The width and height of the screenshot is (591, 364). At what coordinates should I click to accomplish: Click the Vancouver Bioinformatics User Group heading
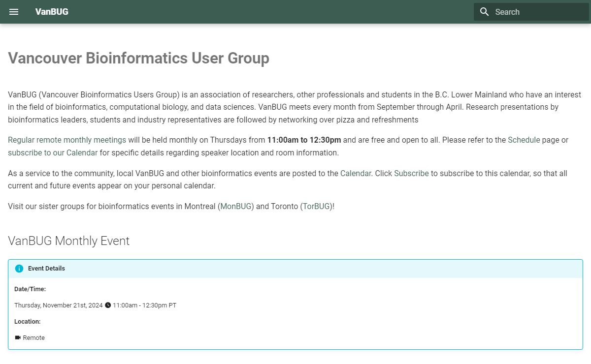point(138,58)
